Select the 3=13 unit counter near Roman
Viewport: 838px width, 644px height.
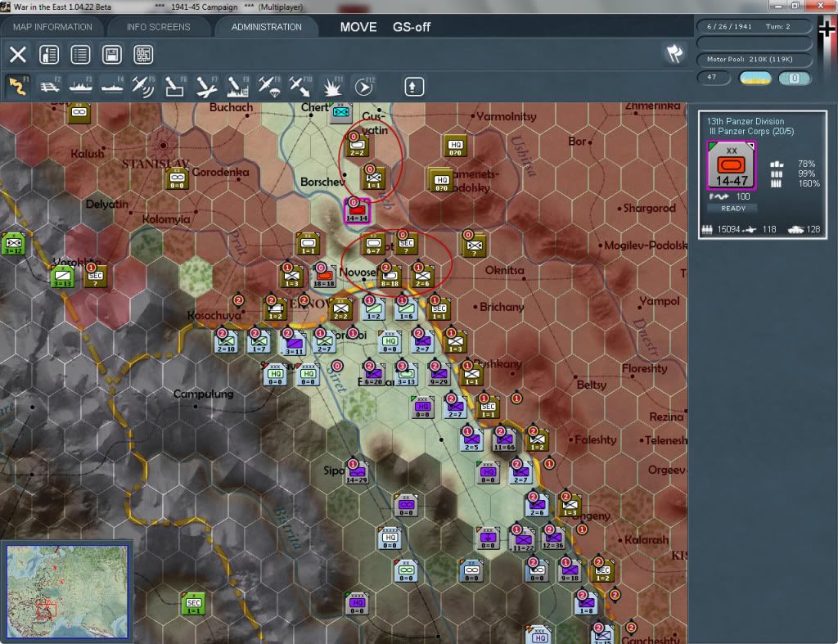[x=406, y=374]
